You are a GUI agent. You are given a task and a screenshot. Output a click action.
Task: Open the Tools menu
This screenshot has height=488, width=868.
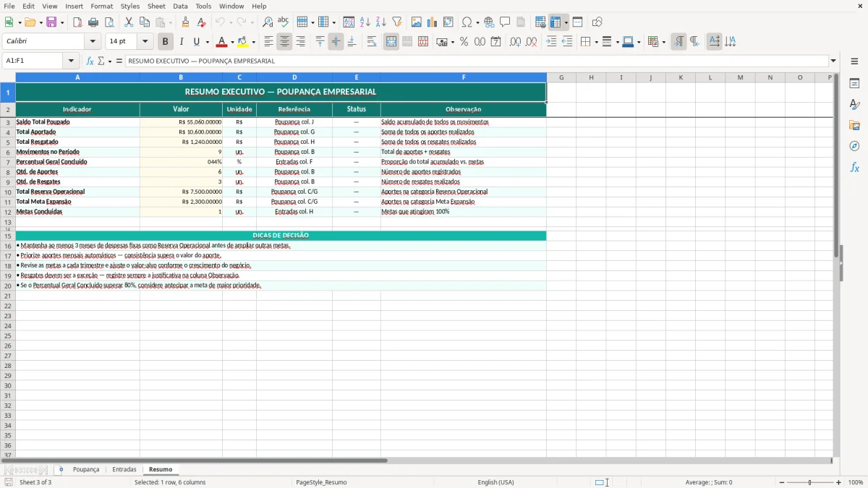point(203,6)
